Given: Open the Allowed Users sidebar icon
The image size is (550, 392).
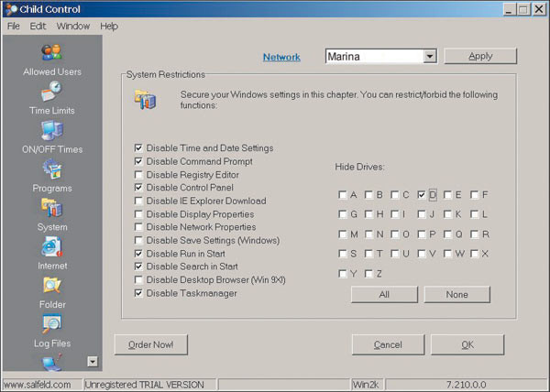Looking at the screenshot, I should (51, 54).
